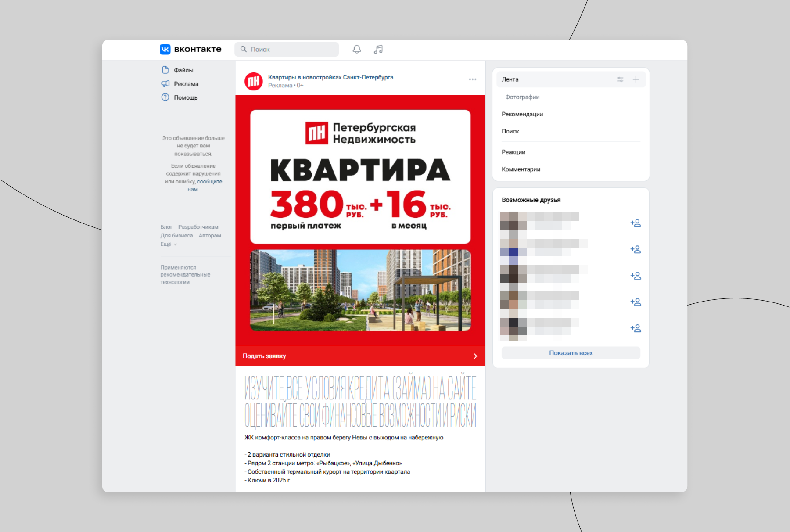
Task: Click the ВКОНТАКТЕ wordmark
Action: pyautogui.click(x=198, y=49)
